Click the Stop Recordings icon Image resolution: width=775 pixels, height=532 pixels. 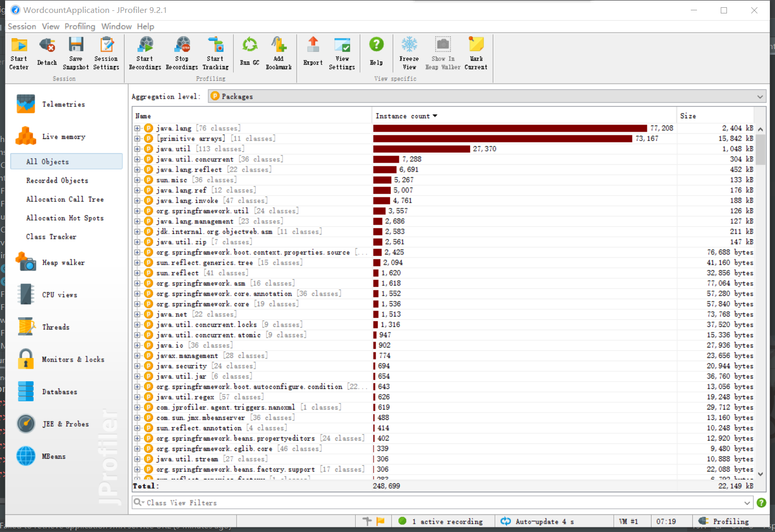click(182, 53)
